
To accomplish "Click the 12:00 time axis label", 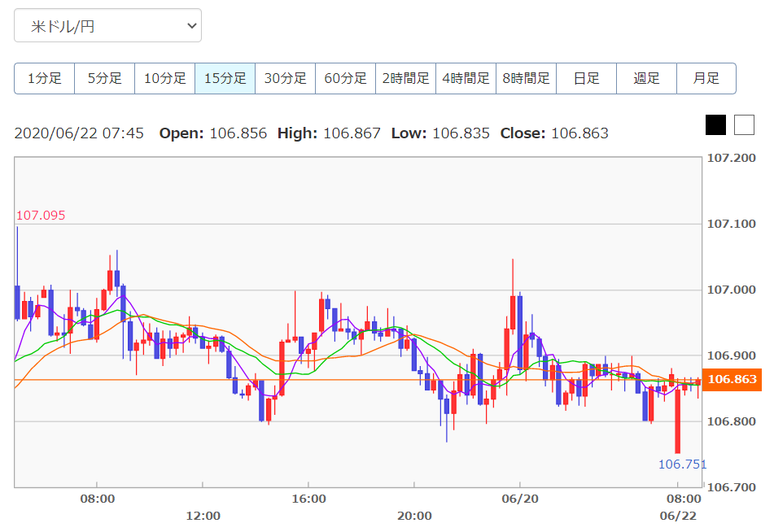I will [x=203, y=517].
